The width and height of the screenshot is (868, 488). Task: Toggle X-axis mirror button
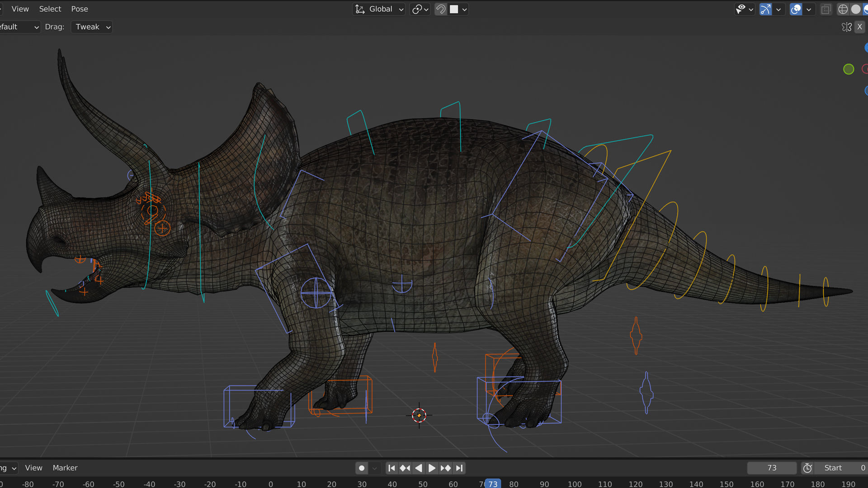coord(860,27)
